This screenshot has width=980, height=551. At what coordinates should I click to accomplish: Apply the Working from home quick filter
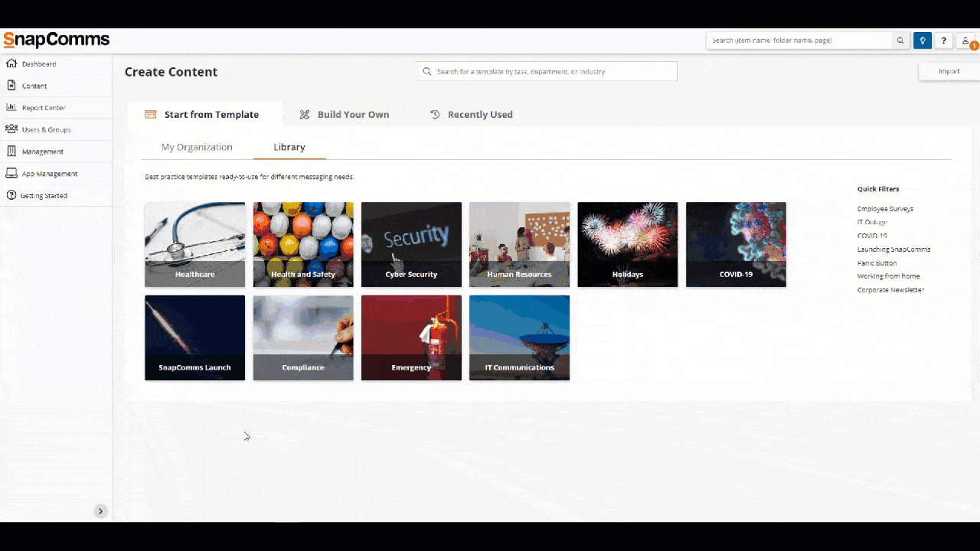coord(888,276)
